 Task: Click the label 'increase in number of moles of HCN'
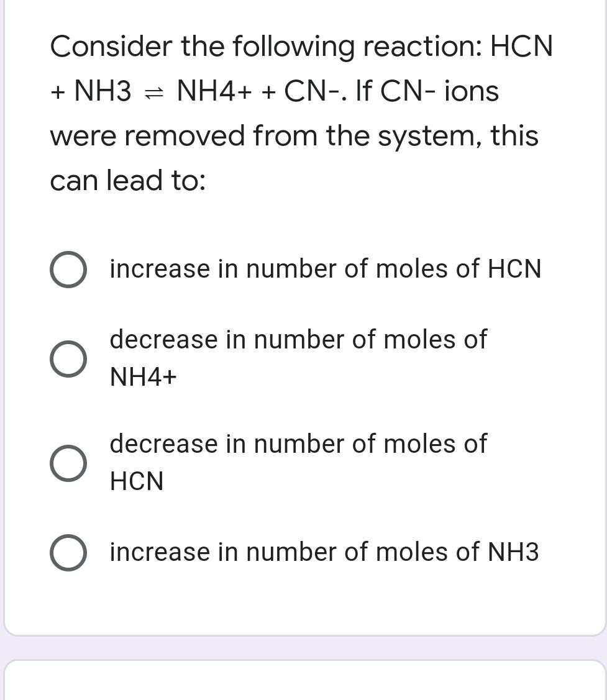326,268
